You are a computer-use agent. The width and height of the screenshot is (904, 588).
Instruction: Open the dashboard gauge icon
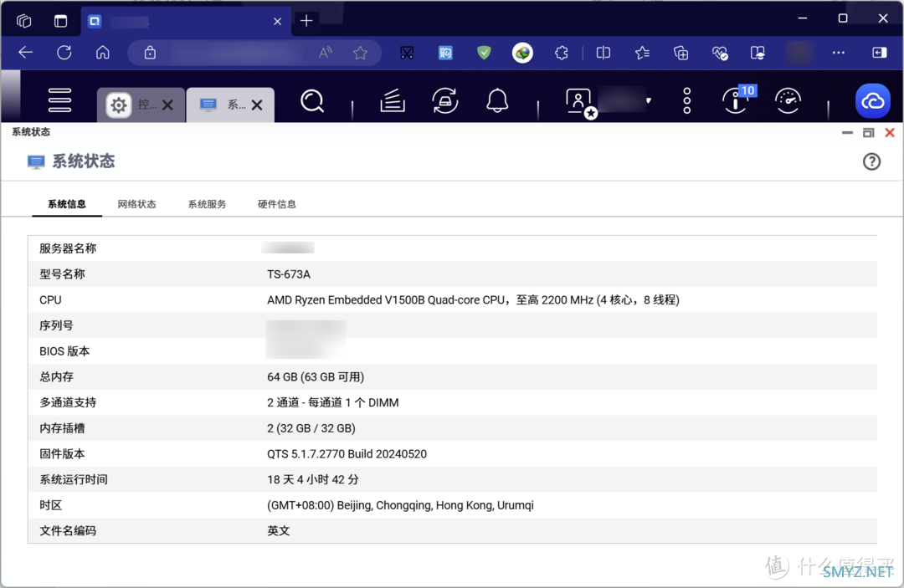[788, 100]
